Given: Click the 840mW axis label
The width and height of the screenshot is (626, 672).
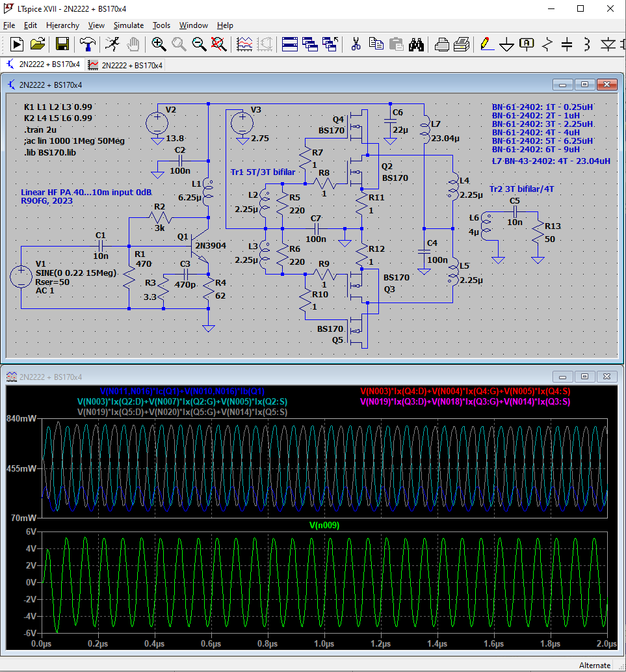Looking at the screenshot, I should [x=21, y=418].
